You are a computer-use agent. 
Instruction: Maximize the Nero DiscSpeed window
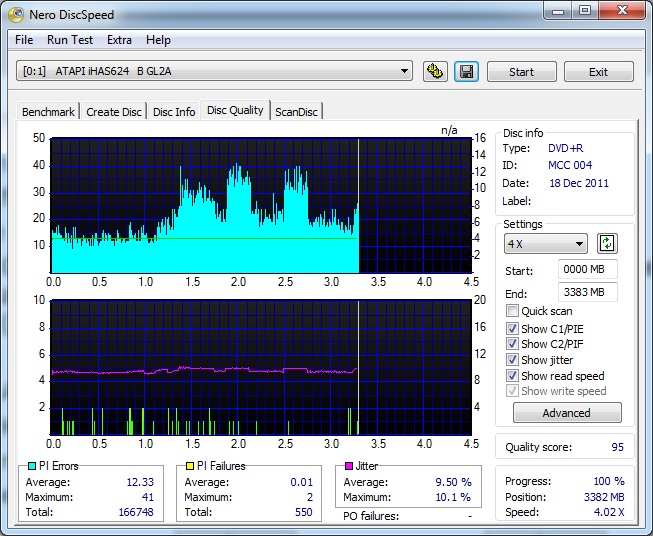click(585, 11)
